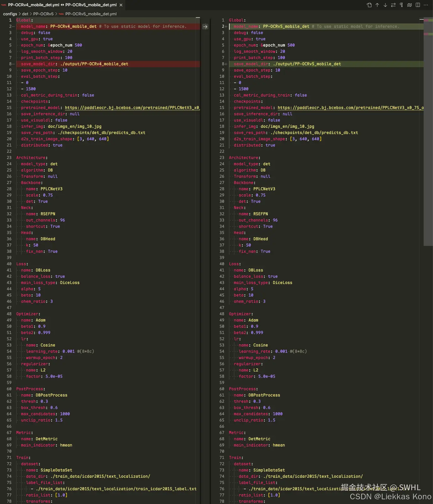This screenshot has width=433, height=504.
Task: Click 'cal_metric_during_train: false' in modified pane
Action: [x=270, y=95]
